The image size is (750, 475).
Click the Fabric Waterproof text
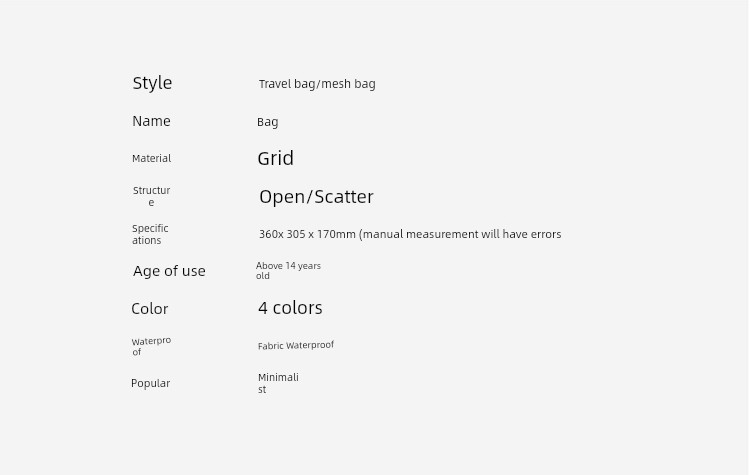[296, 345]
